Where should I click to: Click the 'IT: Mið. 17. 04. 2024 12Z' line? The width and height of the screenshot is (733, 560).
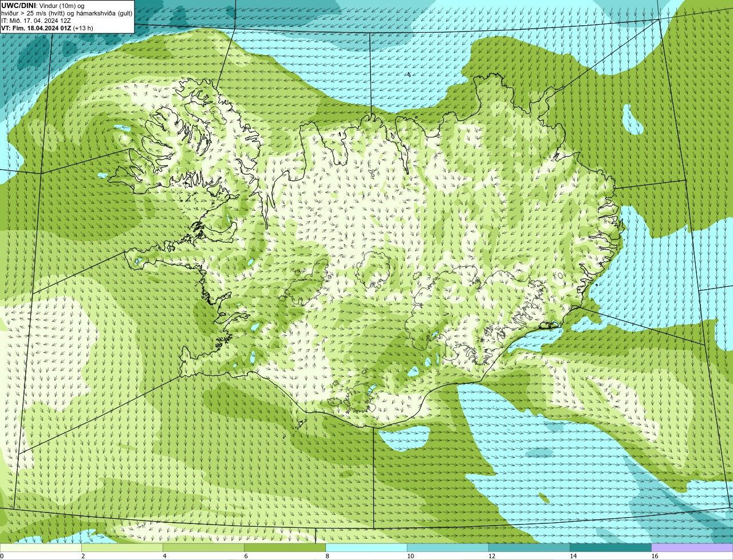[36, 21]
